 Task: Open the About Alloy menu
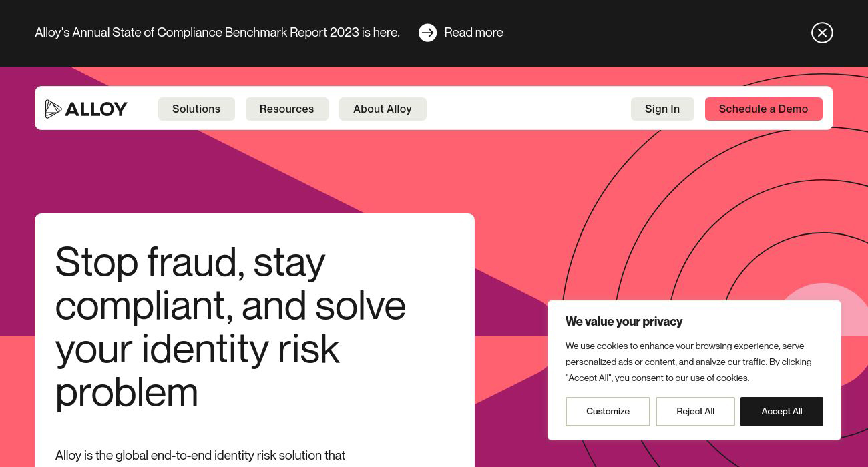tap(383, 109)
